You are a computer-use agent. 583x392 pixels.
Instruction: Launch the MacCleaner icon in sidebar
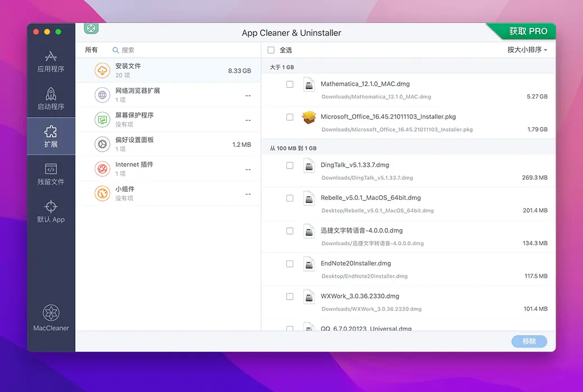pyautogui.click(x=51, y=313)
